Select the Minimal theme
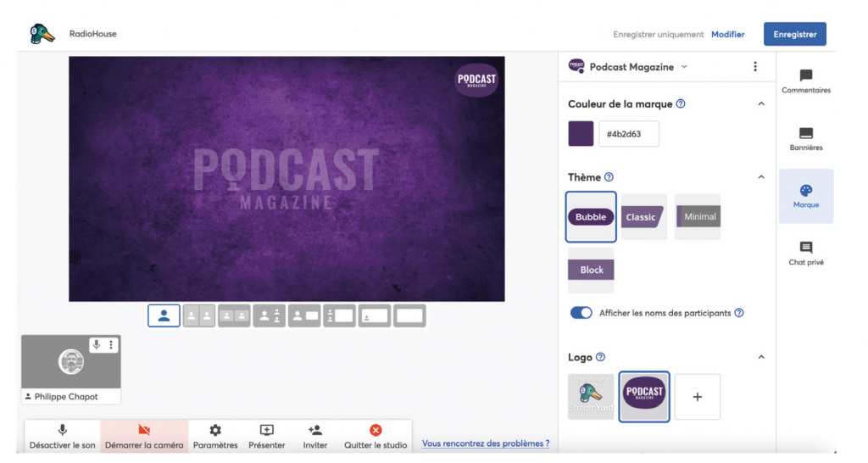This screenshot has height=463, width=868. [x=698, y=216]
